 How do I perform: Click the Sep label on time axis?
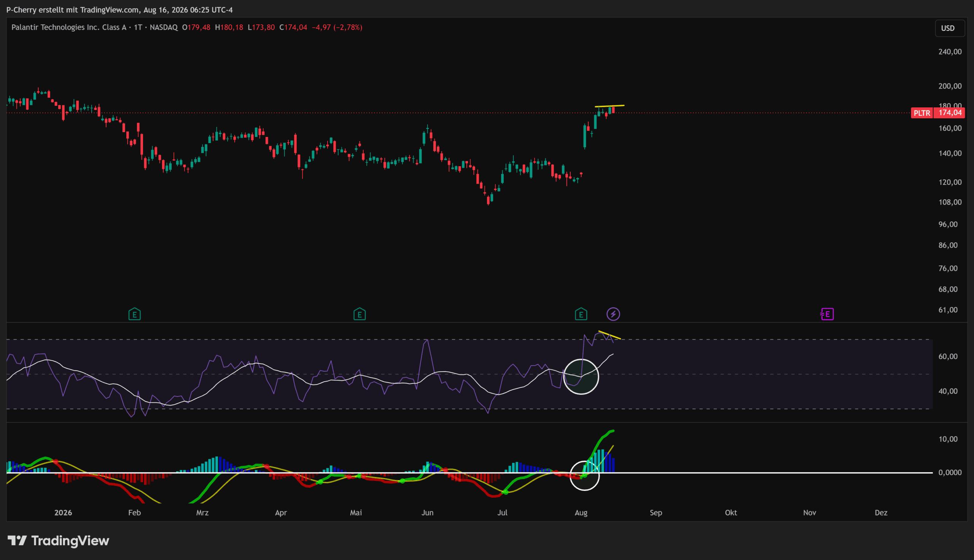coord(656,513)
